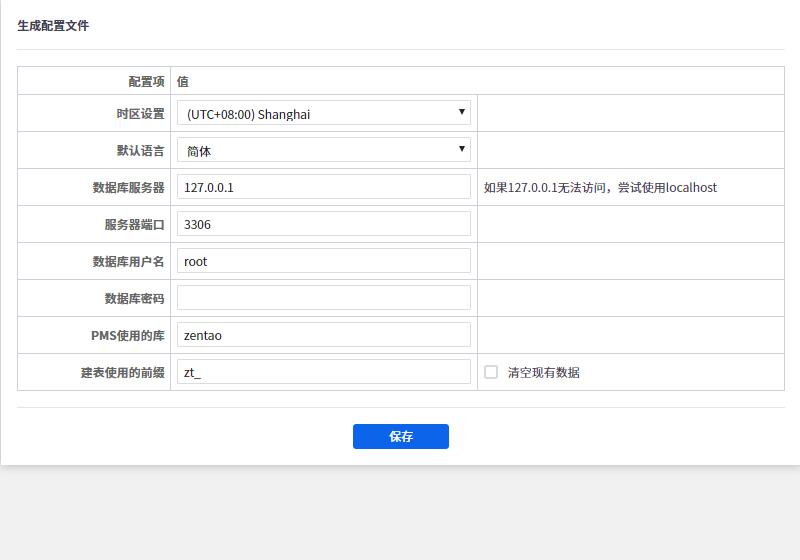Click the 数据库用户名 field containing root
Viewport: 800px width, 560px height.
[x=323, y=261]
